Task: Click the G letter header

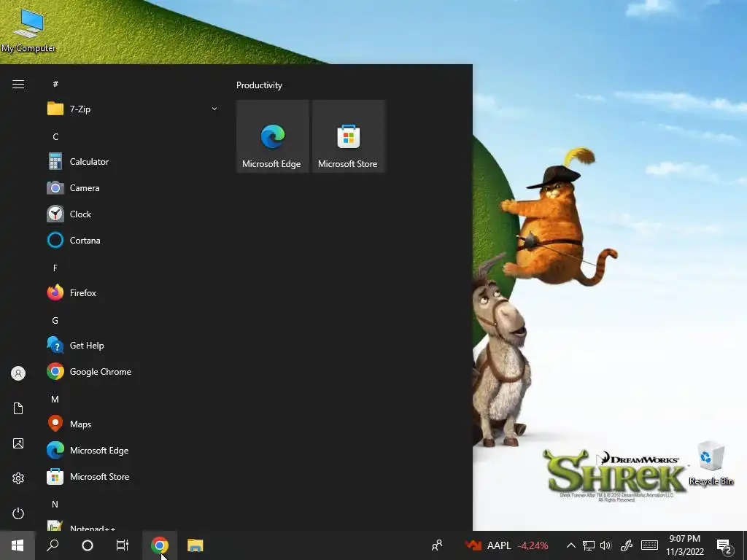Action: pos(55,321)
